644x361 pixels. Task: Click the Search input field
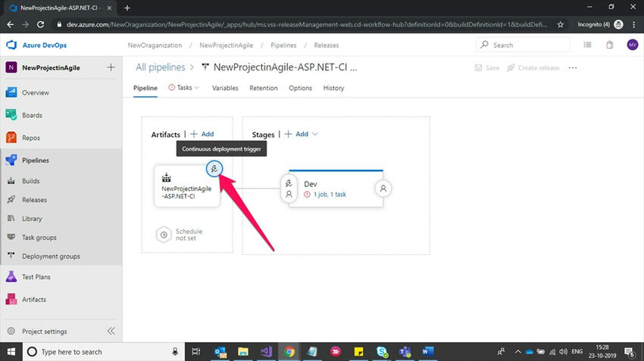pyautogui.click(x=524, y=45)
